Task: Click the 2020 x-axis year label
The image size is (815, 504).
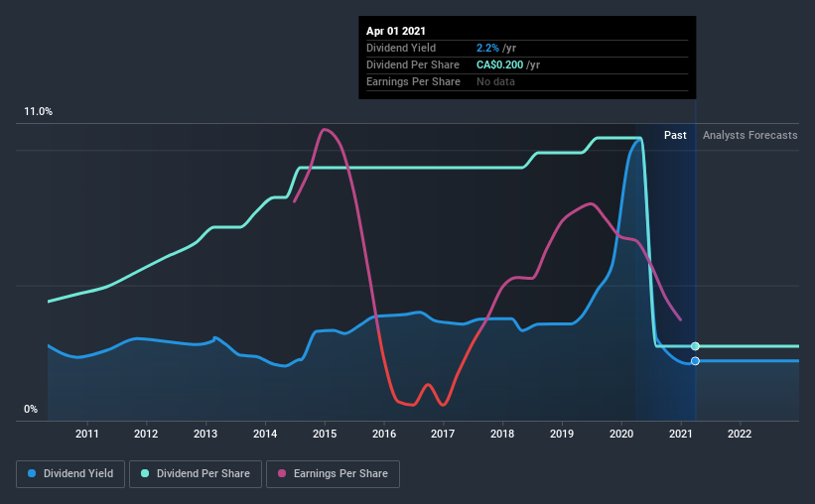Action: tap(621, 434)
